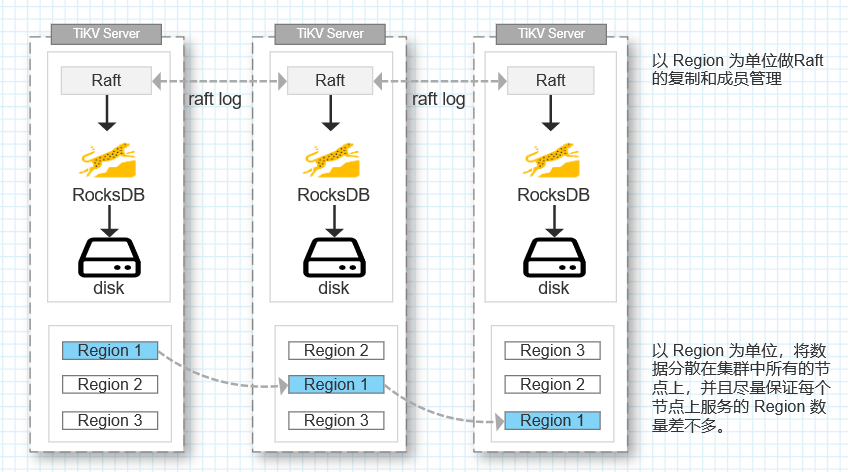Image resolution: width=848 pixels, height=472 pixels.
Task: Click the Region 2 box in the third server
Action: [552, 384]
